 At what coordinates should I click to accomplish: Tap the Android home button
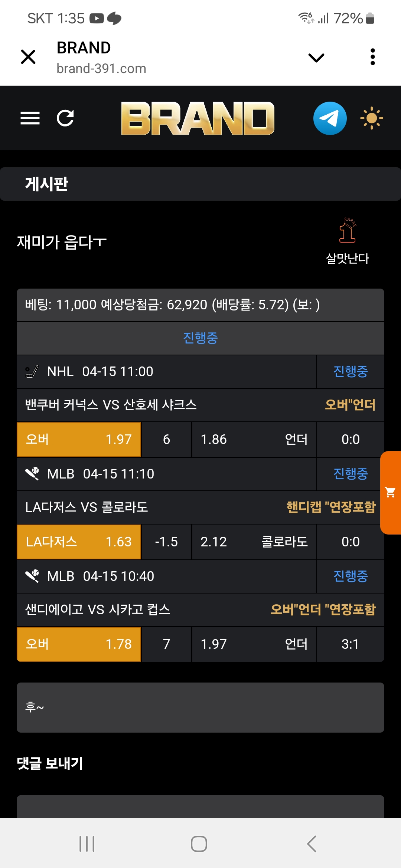pyautogui.click(x=199, y=844)
